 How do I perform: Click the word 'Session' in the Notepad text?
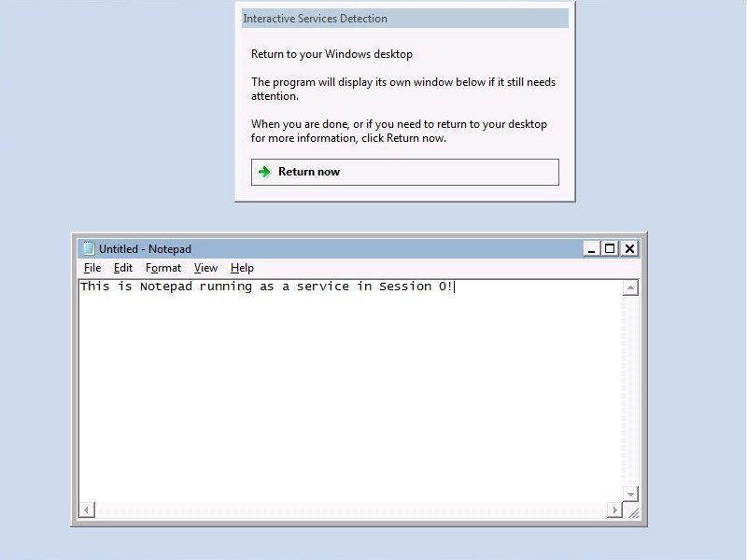pyautogui.click(x=405, y=287)
